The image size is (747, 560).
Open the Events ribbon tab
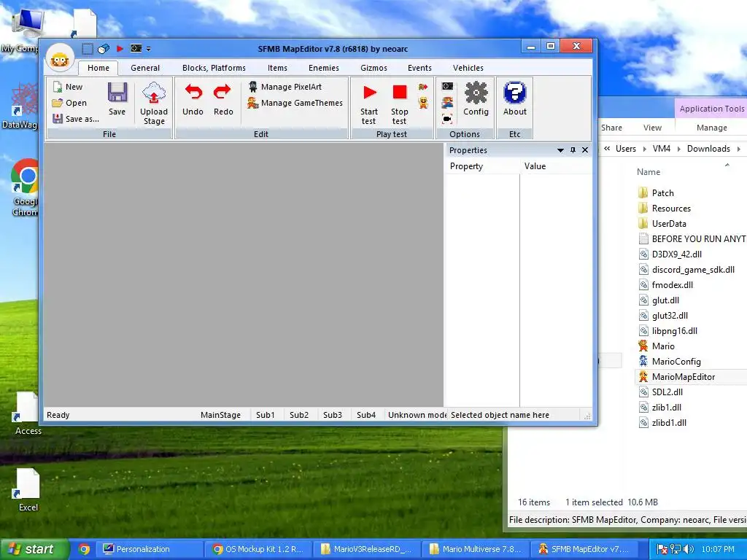coord(419,68)
